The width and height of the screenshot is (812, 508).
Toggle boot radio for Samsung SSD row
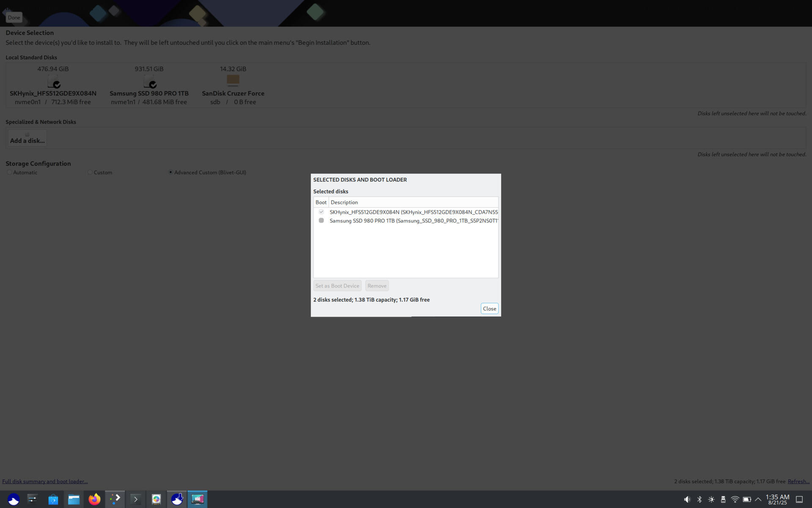(x=321, y=221)
